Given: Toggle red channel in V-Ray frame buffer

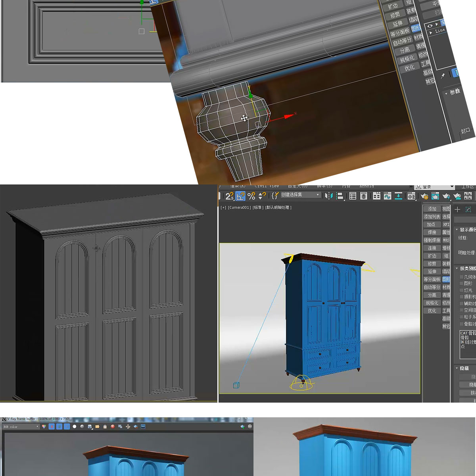Looking at the screenshot, I should [x=52, y=426].
